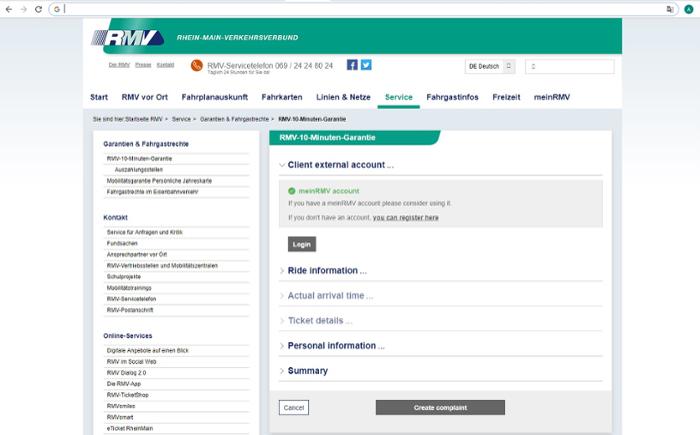This screenshot has height=435, width=700.
Task: Open RMV-Servicetelefon sidebar link
Action: [x=131, y=299]
